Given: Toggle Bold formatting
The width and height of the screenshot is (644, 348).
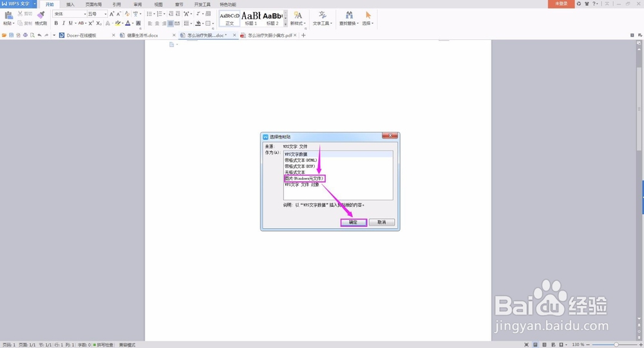Looking at the screenshot, I should tap(56, 23).
